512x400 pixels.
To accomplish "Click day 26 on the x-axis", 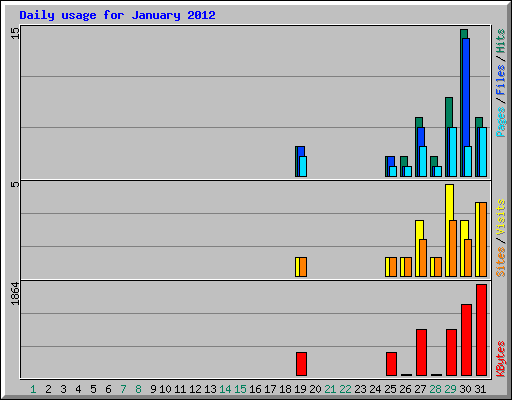I will [405, 389].
